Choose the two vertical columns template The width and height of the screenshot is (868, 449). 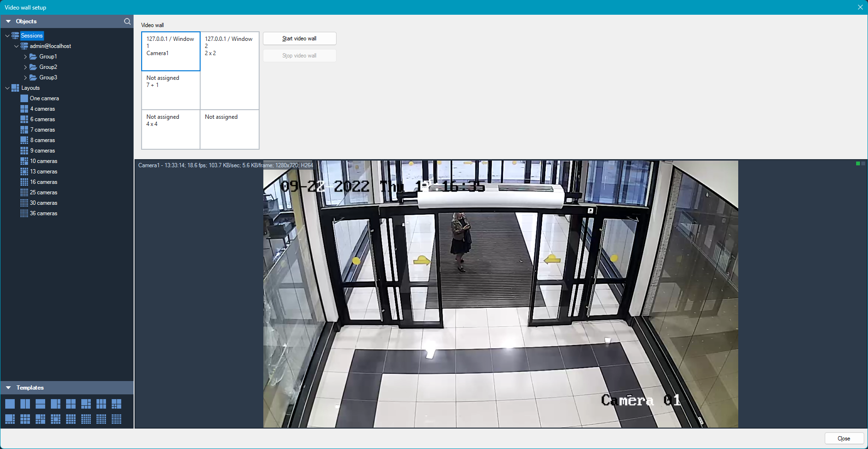pyautogui.click(x=25, y=404)
